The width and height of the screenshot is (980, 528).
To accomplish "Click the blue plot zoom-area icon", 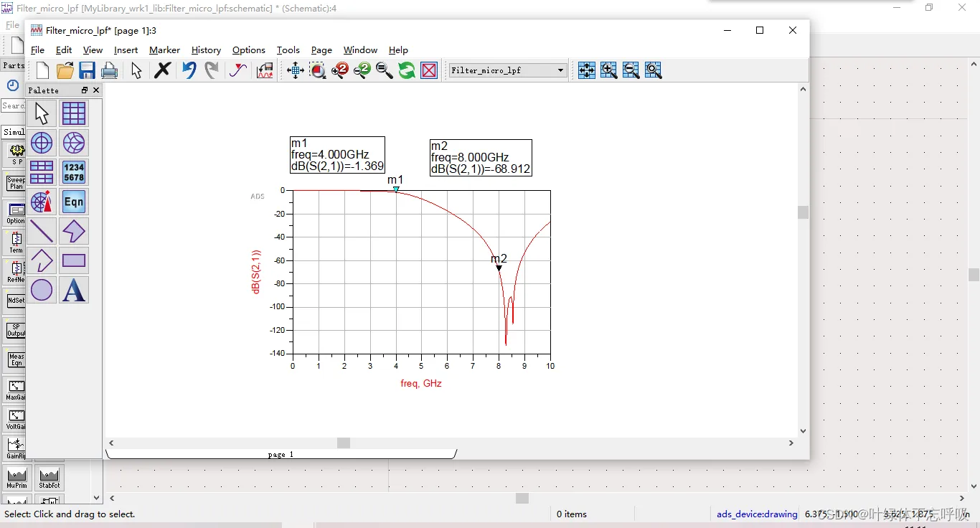I will tap(654, 70).
